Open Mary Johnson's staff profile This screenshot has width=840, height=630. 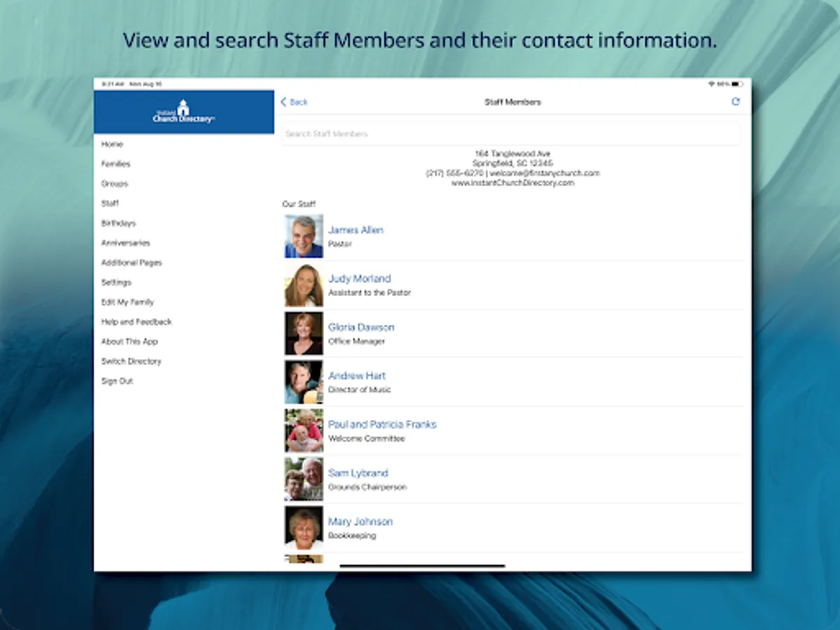click(513, 528)
